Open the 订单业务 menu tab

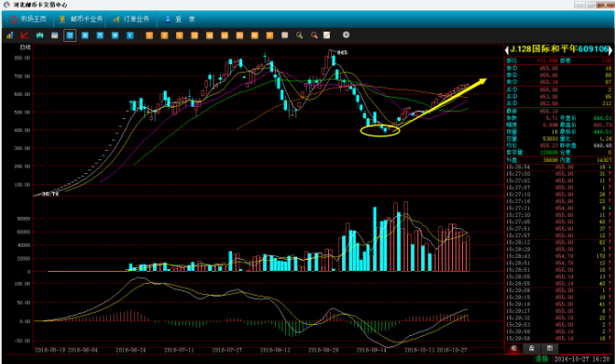(x=131, y=19)
